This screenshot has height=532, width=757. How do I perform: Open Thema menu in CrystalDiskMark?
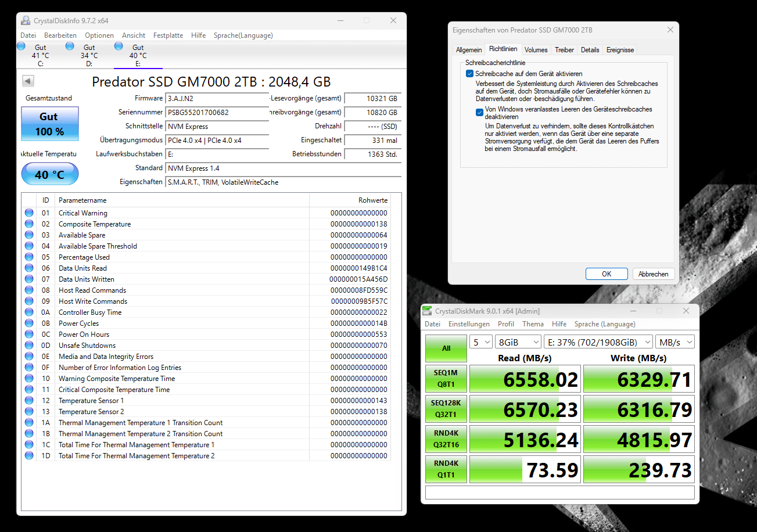[533, 324]
